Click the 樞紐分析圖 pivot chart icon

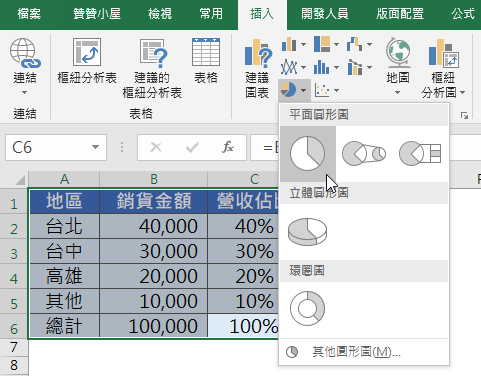[443, 53]
